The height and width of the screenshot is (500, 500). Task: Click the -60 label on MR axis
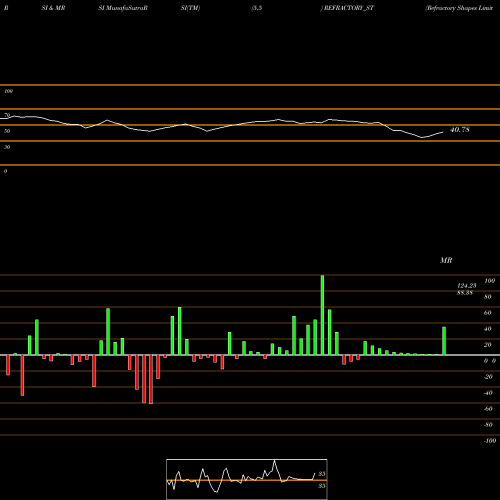(488, 409)
